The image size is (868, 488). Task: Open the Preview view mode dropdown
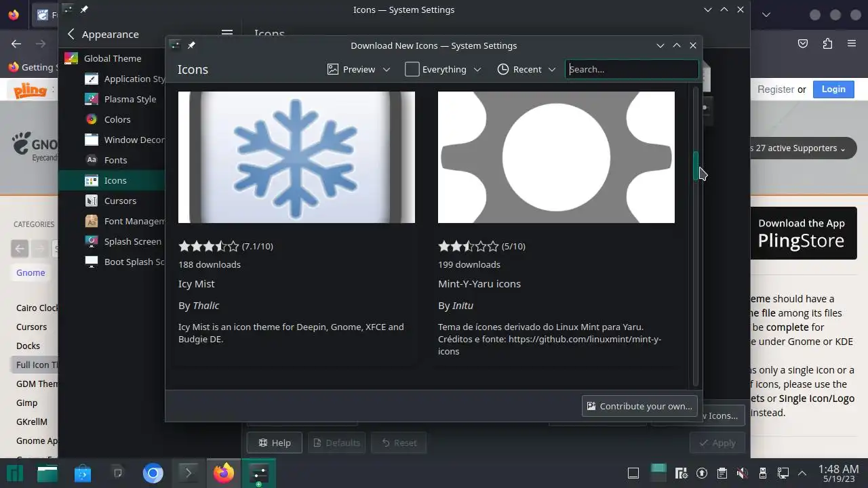tap(359, 69)
